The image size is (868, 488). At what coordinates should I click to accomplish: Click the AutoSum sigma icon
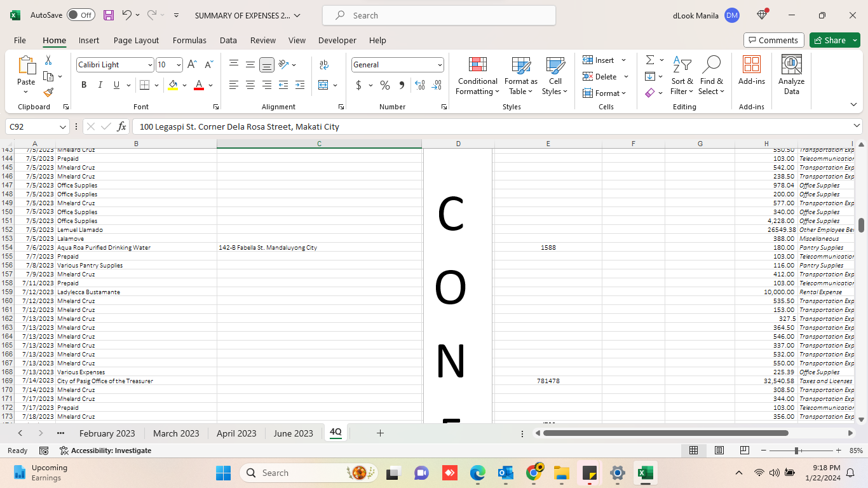(x=650, y=60)
